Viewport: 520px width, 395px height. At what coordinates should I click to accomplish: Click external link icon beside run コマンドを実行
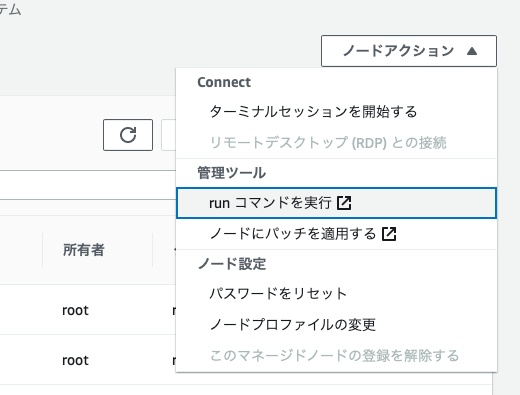tap(344, 203)
